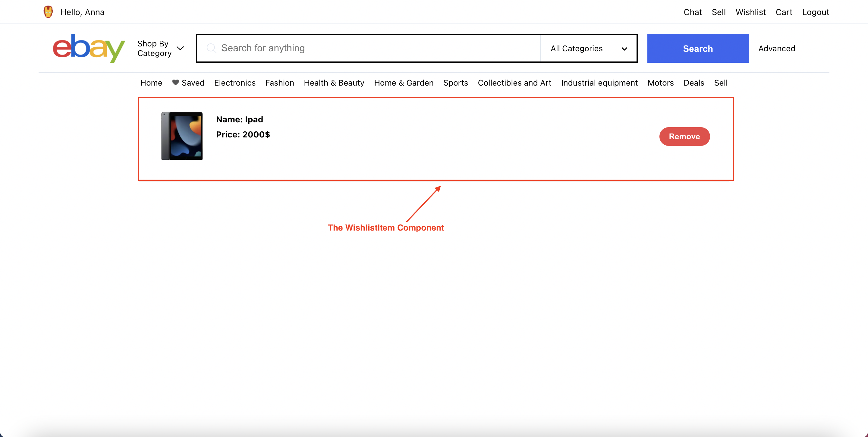Select the Home & Garden category
868x437 pixels.
404,83
